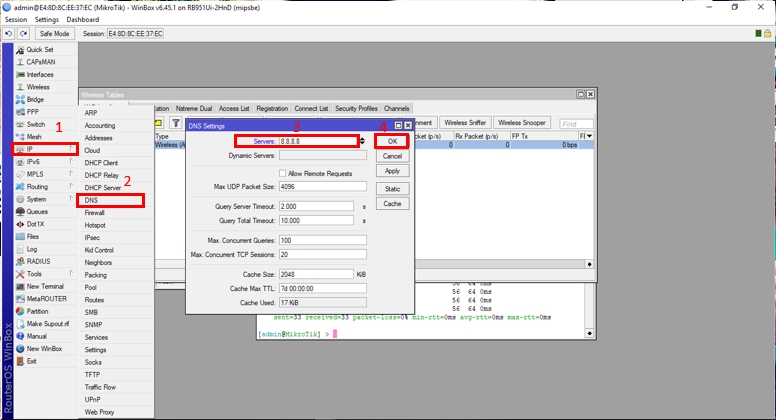The image size is (776, 420).
Task: Click the Max UDP Packet Size field
Action: coord(323,187)
